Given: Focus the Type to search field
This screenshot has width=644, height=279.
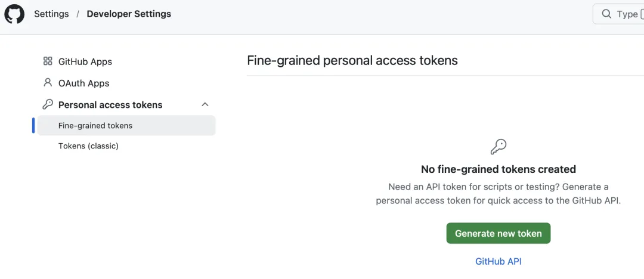Looking at the screenshot, I should click(x=618, y=14).
